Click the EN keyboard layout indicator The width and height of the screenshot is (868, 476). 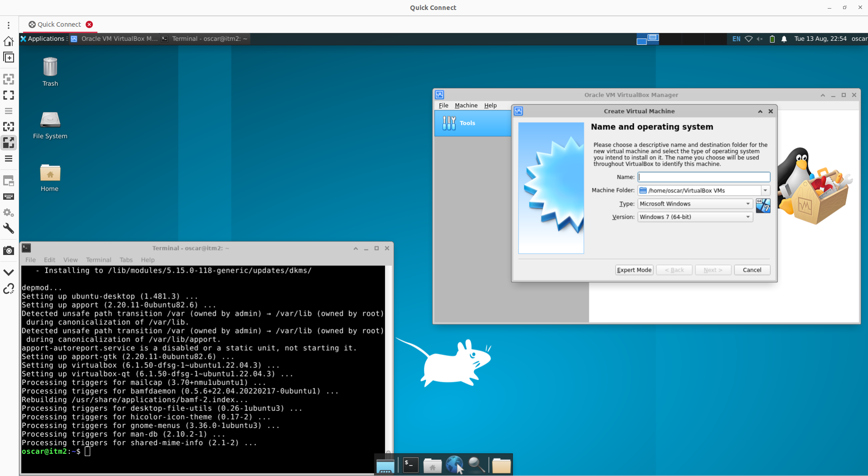(736, 39)
